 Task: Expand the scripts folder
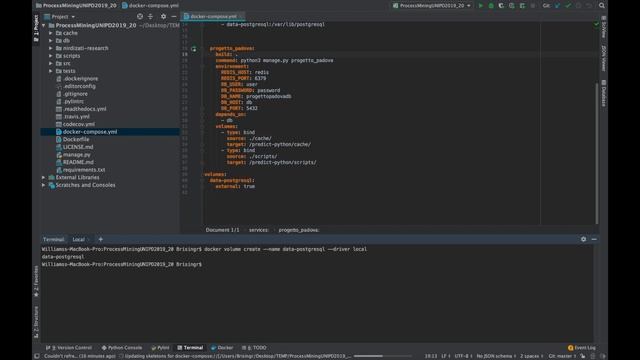[51, 56]
